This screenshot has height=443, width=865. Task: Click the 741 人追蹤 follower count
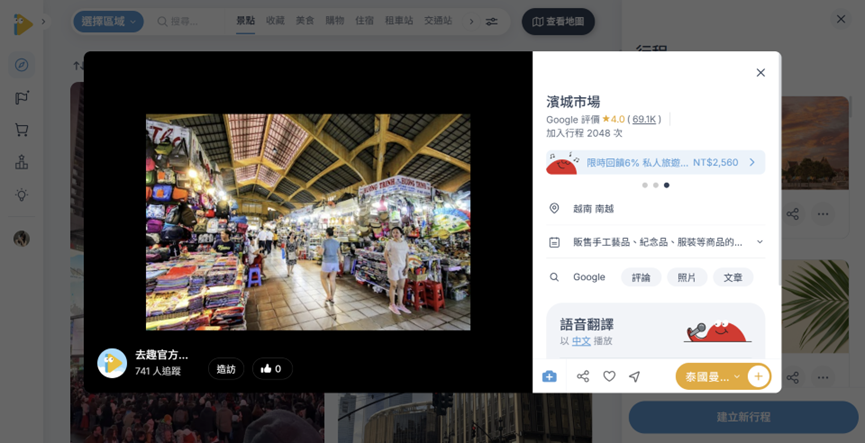pos(158,371)
